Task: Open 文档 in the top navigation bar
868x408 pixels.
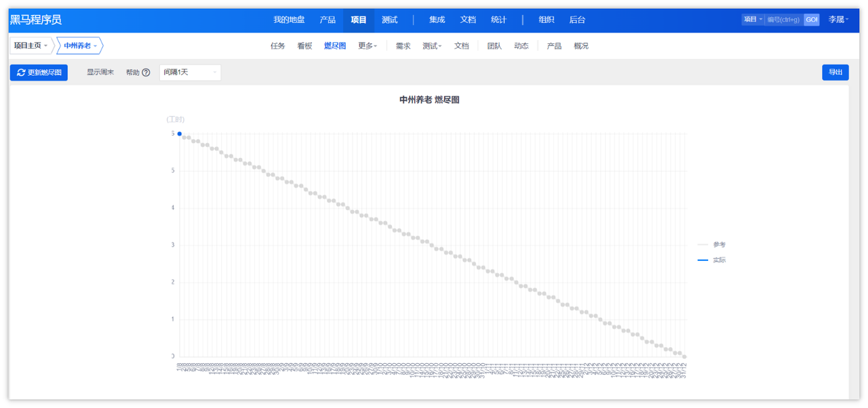Action: pyautogui.click(x=468, y=20)
